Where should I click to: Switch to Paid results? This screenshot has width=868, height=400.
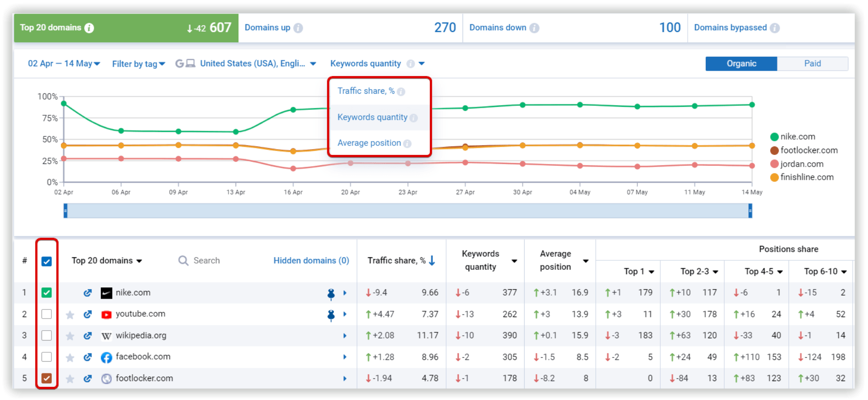click(813, 64)
